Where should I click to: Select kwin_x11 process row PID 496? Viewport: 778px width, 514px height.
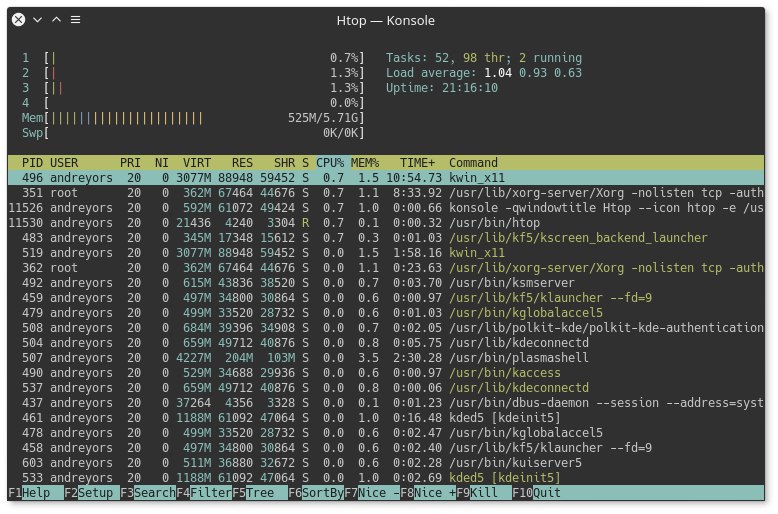coord(386,178)
